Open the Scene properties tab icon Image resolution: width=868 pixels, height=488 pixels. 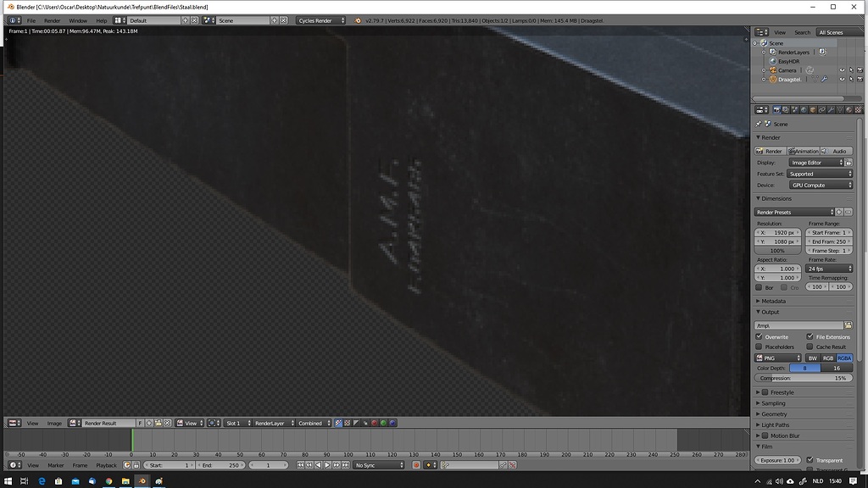click(x=795, y=109)
